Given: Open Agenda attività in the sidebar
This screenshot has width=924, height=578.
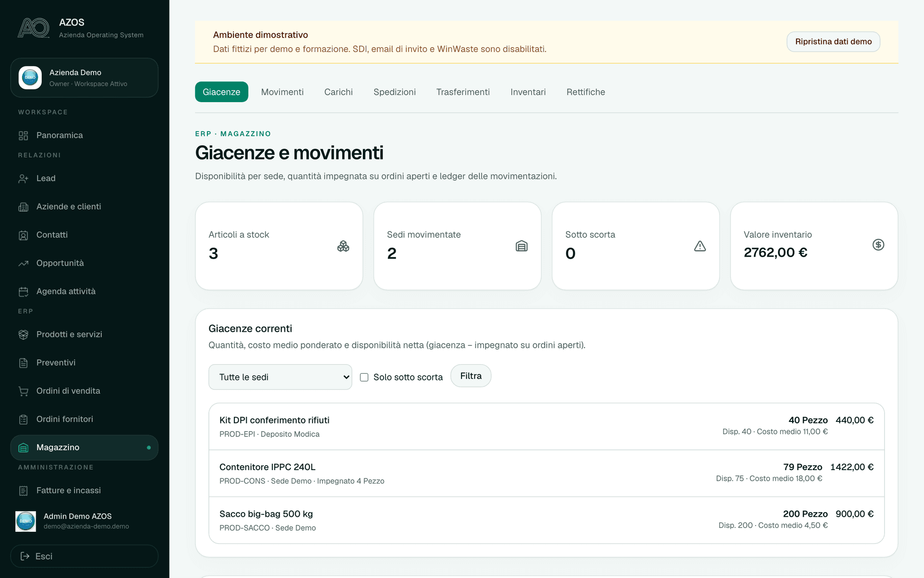Looking at the screenshot, I should pyautogui.click(x=84, y=291).
